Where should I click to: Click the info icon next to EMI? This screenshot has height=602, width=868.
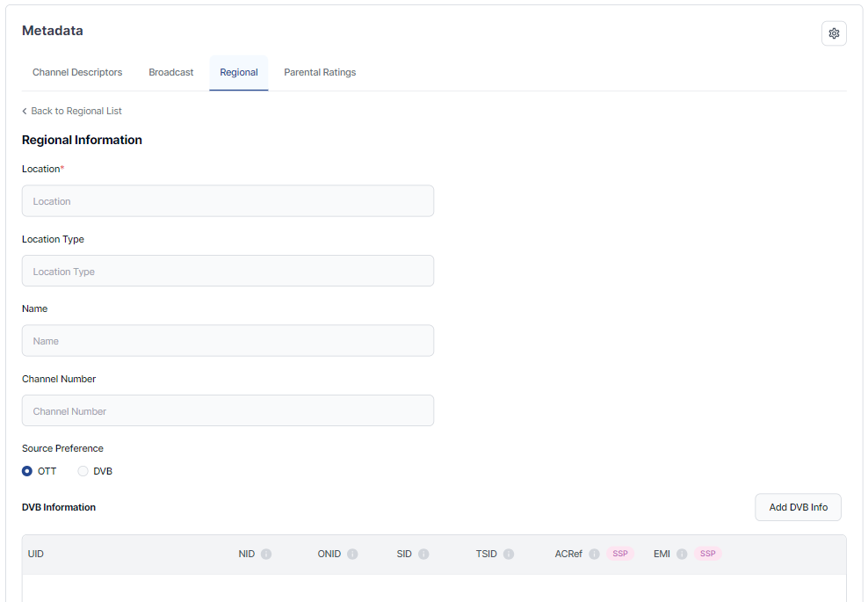682,555
